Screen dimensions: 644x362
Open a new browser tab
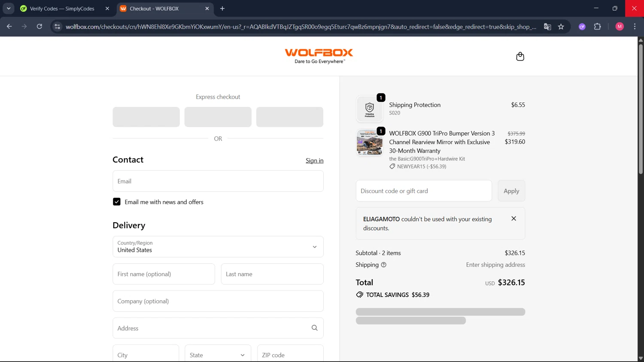222,9
